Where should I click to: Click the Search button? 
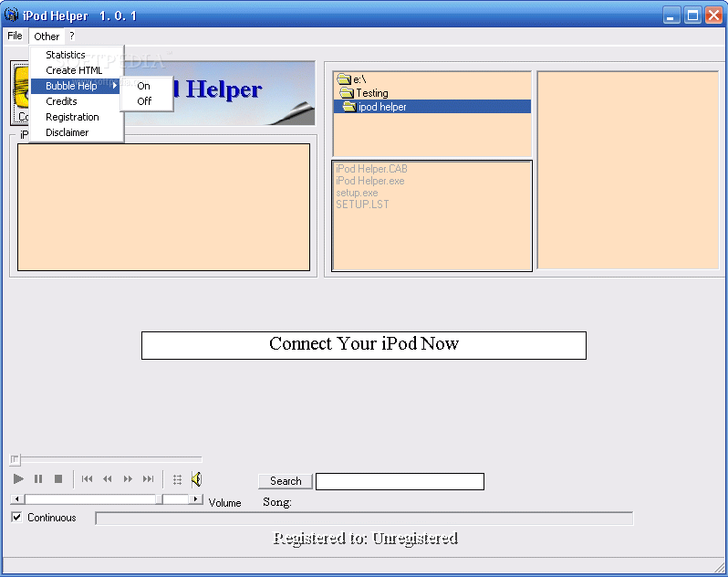pyautogui.click(x=286, y=481)
